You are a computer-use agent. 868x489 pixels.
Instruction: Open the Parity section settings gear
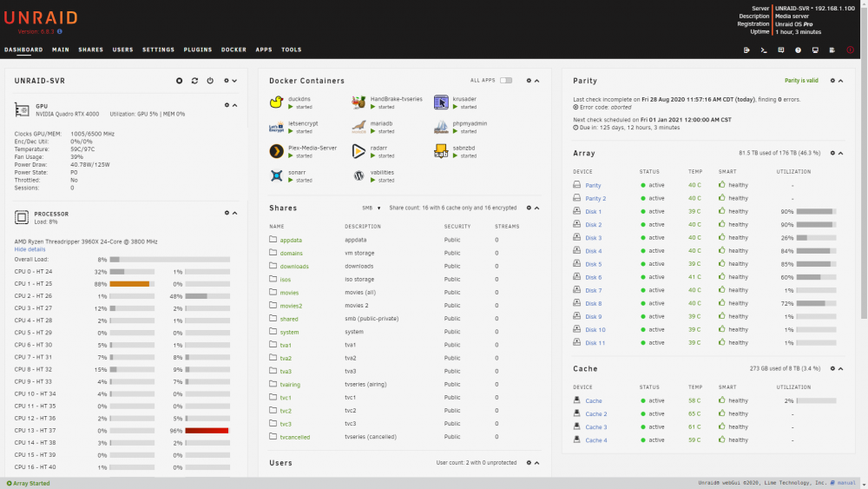832,81
